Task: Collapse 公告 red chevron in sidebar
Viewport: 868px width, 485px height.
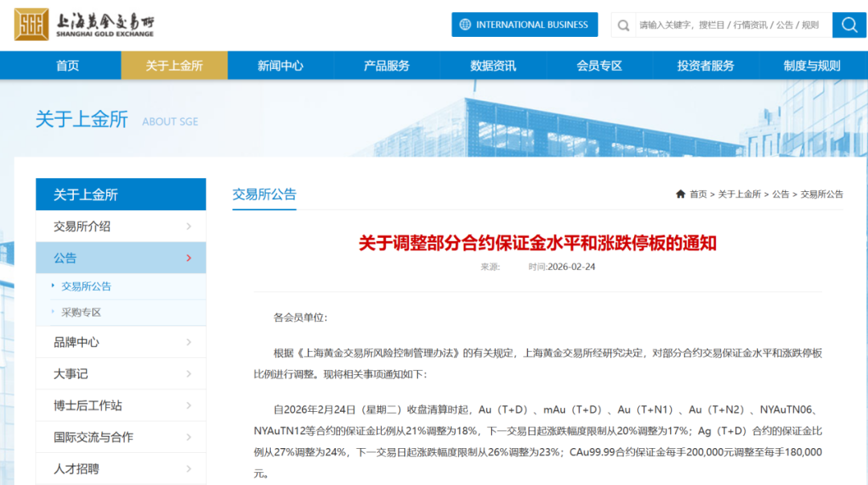Action: (x=189, y=258)
